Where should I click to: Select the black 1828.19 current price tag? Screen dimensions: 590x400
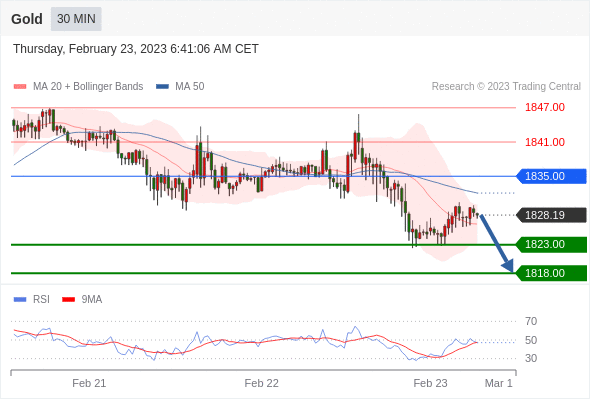(x=551, y=215)
